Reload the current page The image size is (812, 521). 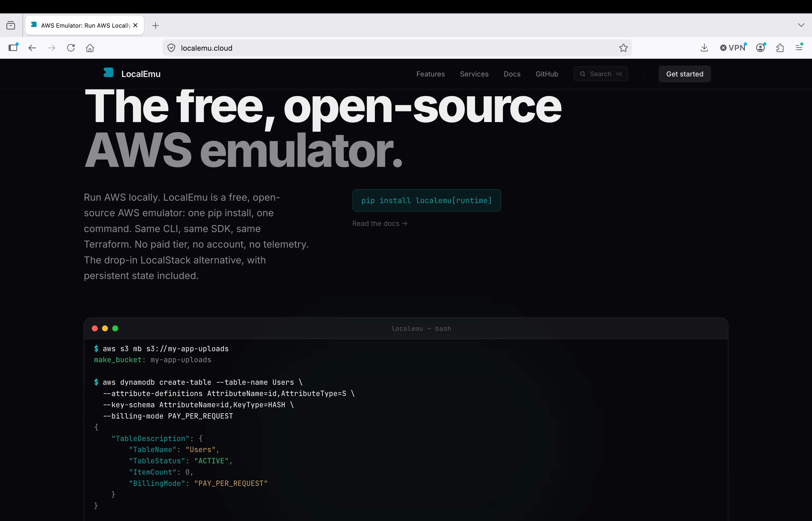(71, 48)
